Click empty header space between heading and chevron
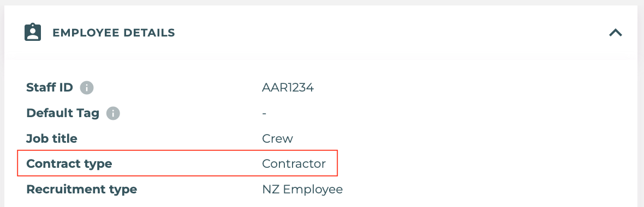The image size is (644, 207). click(390, 33)
